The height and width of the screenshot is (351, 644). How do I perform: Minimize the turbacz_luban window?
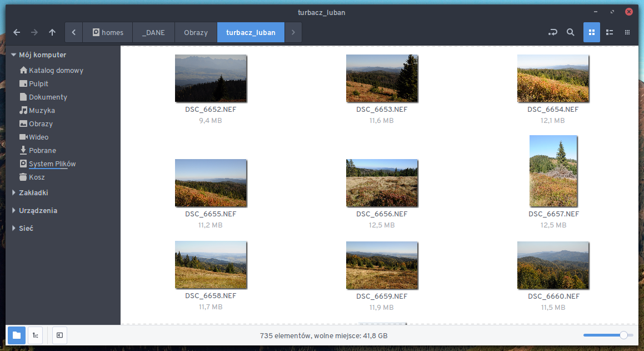tap(596, 12)
